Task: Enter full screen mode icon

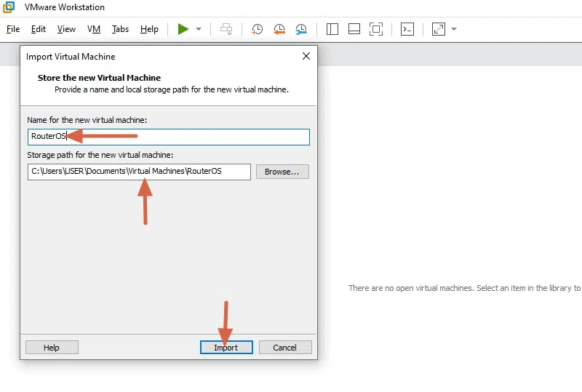Action: (376, 29)
